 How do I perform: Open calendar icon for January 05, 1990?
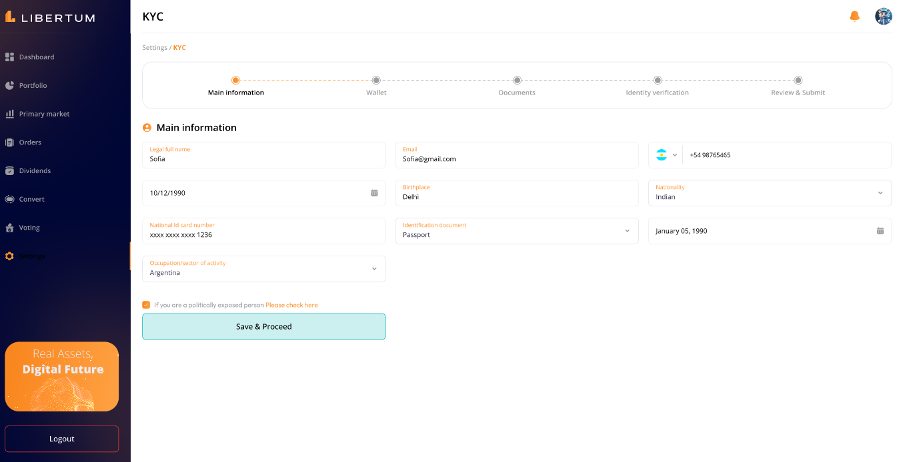(x=880, y=231)
